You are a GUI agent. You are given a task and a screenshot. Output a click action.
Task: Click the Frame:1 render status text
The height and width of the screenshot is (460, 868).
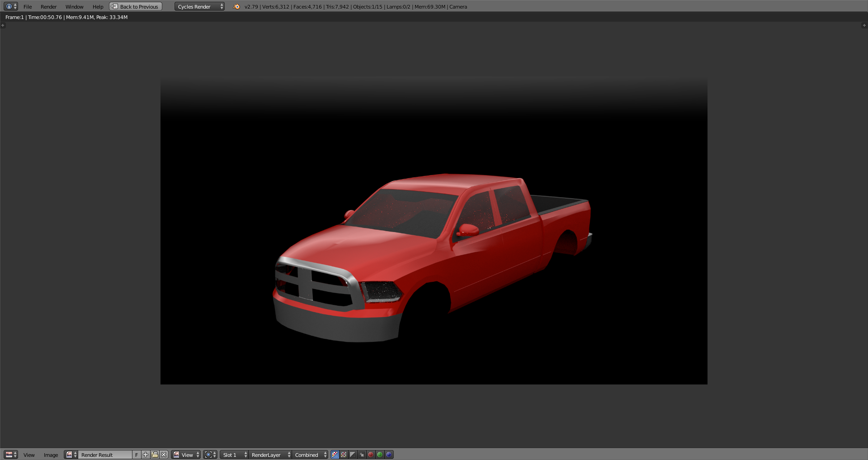pyautogui.click(x=66, y=17)
